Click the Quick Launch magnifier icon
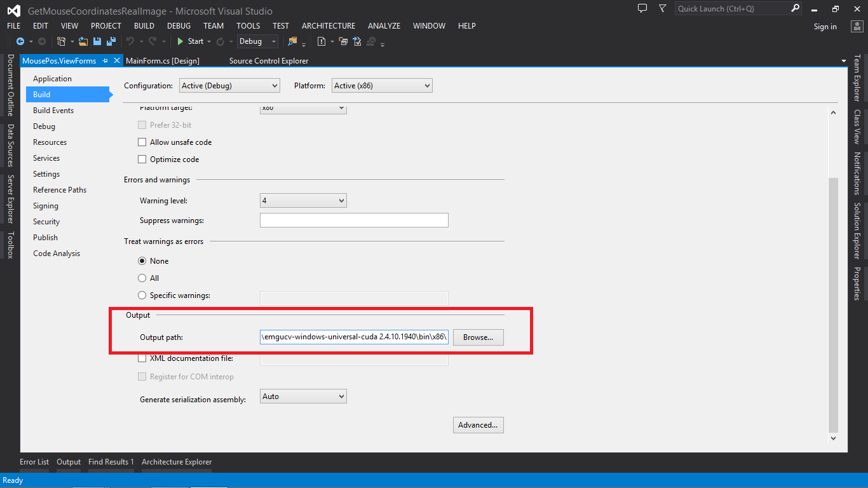This screenshot has width=868, height=488. pyautogui.click(x=795, y=8)
